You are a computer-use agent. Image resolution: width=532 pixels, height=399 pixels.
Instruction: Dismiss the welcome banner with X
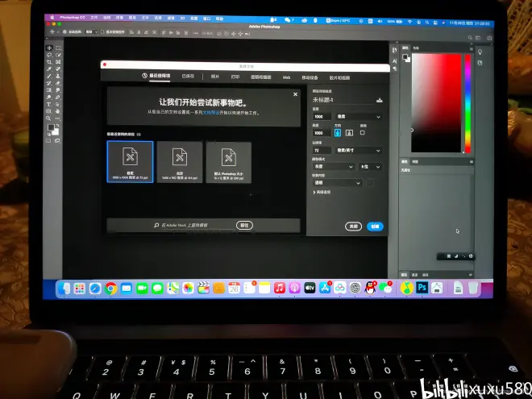coord(295,94)
